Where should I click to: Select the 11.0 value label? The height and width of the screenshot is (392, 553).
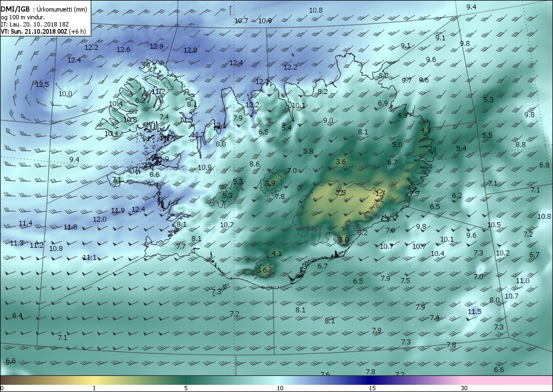(523, 281)
